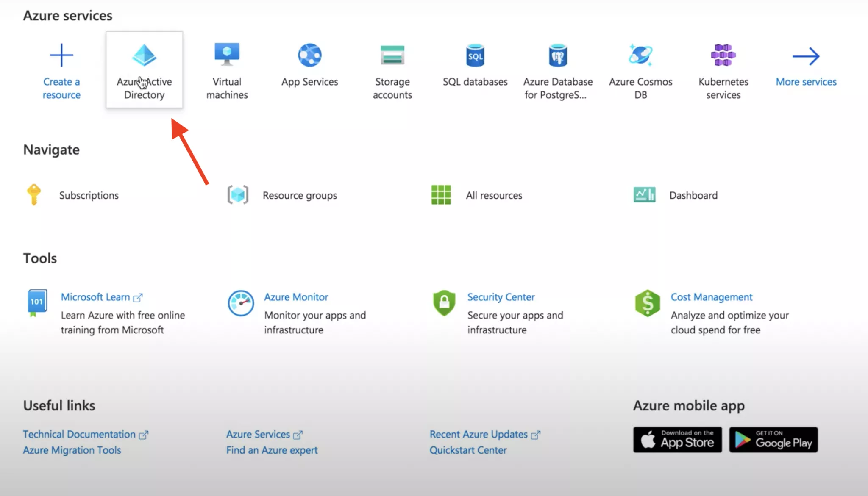
Task: Open the Technical Documentation link
Action: pos(79,434)
